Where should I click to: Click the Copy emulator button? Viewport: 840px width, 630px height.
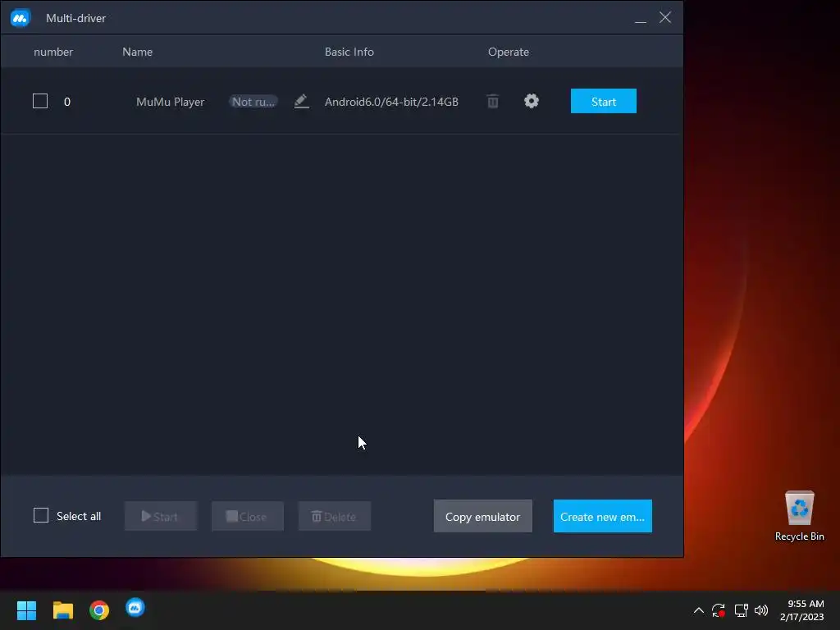point(482,516)
